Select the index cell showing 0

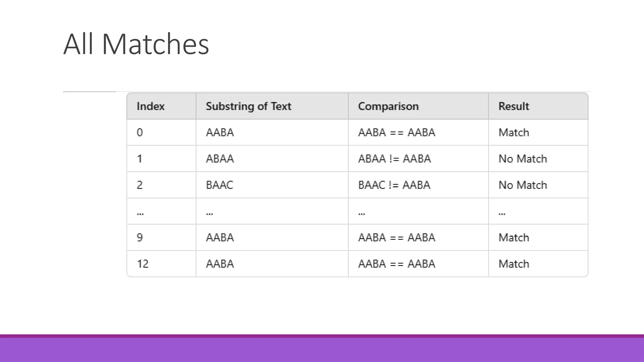pyautogui.click(x=140, y=132)
